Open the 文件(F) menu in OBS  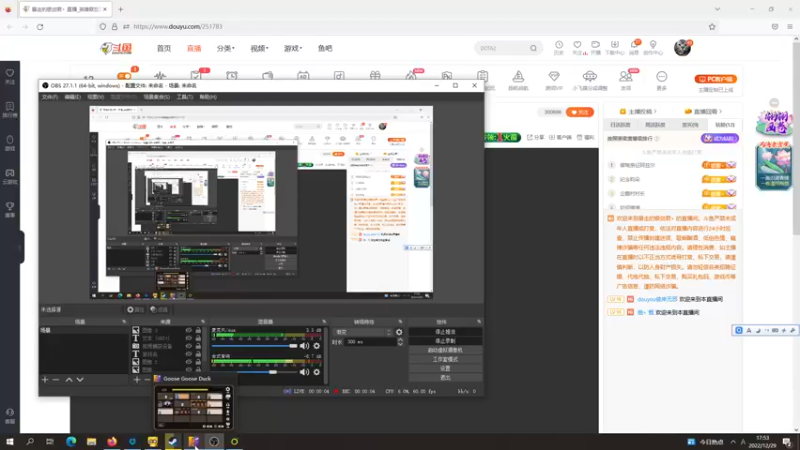click(49, 97)
